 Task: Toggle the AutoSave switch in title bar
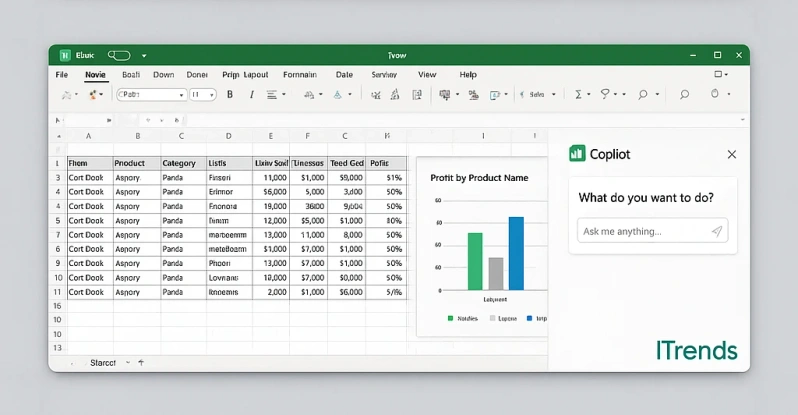pyautogui.click(x=119, y=55)
